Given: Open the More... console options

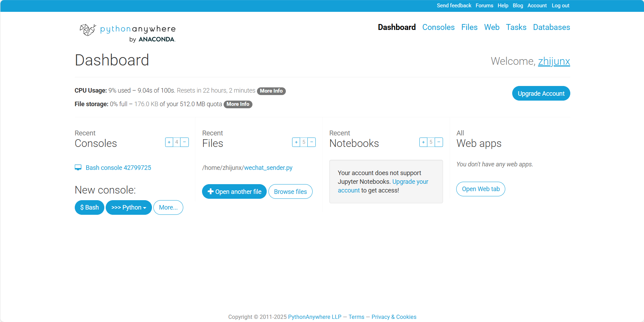Looking at the screenshot, I should (x=168, y=207).
